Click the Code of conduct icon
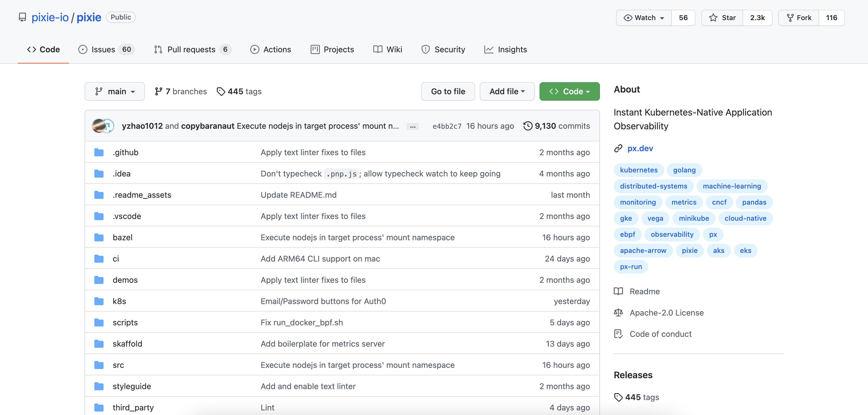This screenshot has height=415, width=868. click(x=618, y=334)
